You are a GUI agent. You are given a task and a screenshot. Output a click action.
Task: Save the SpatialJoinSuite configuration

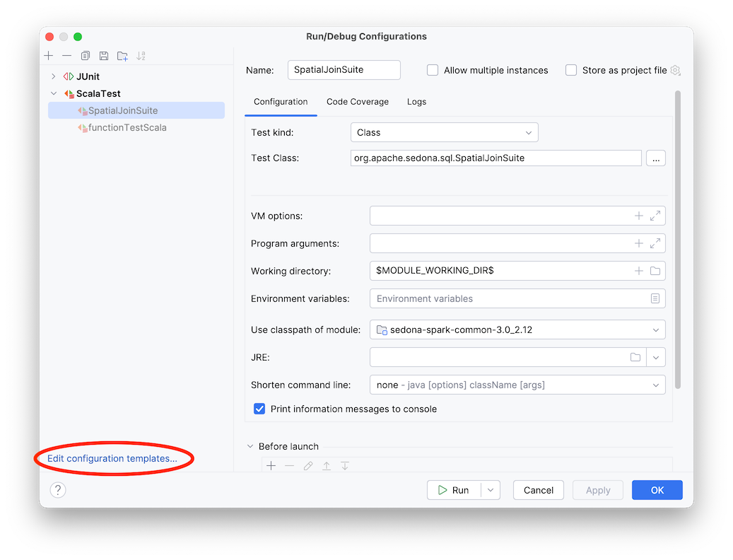point(103,55)
